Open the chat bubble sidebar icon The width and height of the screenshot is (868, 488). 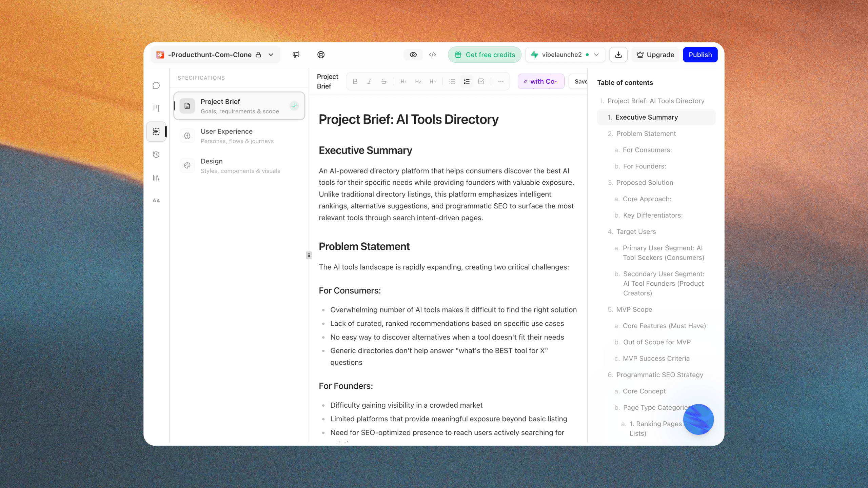(156, 85)
